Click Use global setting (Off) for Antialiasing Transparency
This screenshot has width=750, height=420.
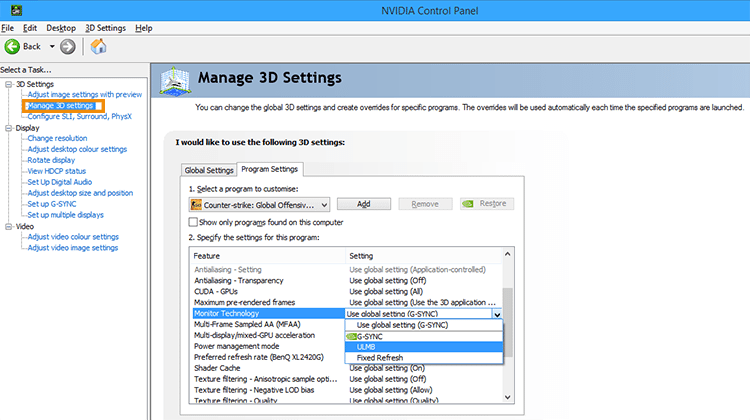click(388, 281)
